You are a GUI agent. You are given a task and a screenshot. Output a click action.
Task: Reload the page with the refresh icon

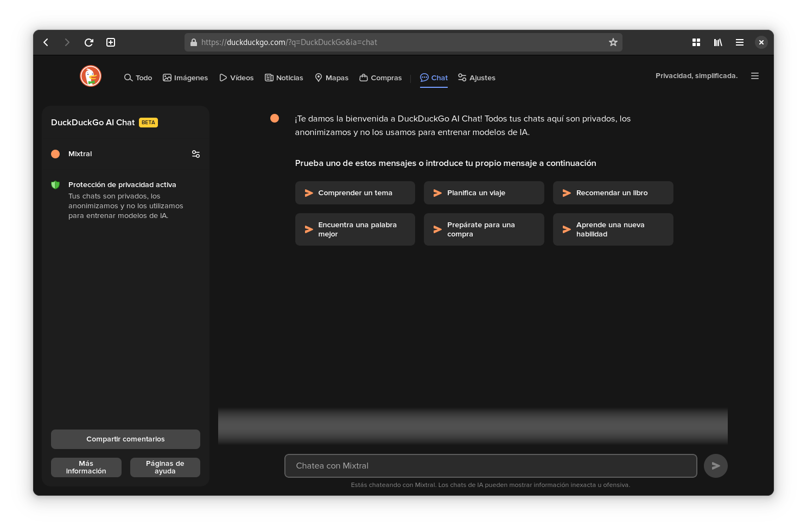[x=89, y=42]
